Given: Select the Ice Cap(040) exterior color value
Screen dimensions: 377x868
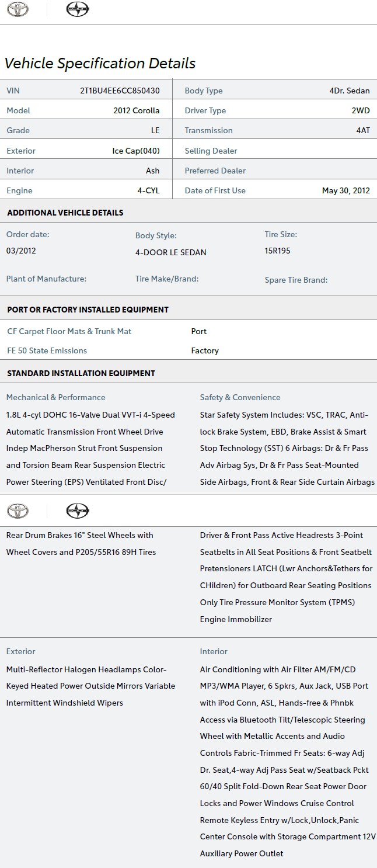Looking at the screenshot, I should pyautogui.click(x=136, y=151).
